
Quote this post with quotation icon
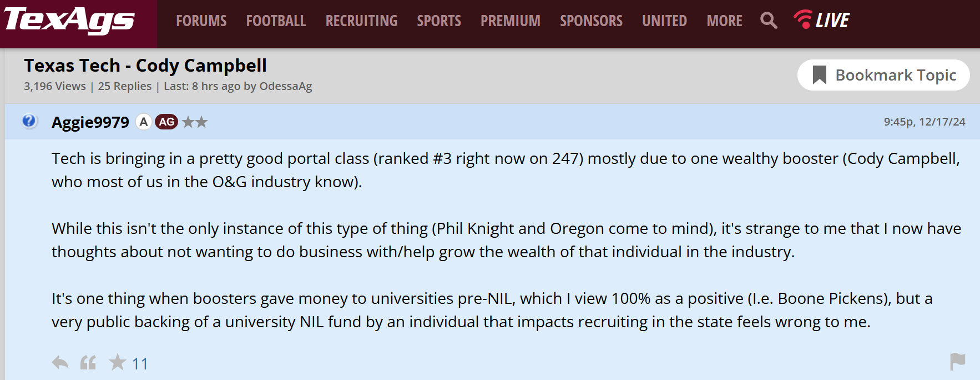pyautogui.click(x=88, y=363)
